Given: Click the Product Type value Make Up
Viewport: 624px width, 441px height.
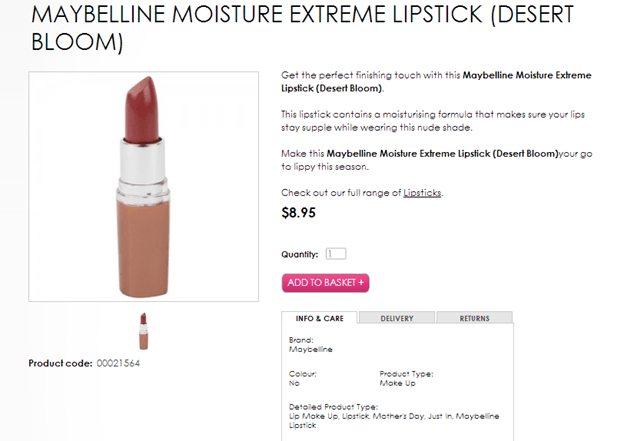Looking at the screenshot, I should coord(396,382).
